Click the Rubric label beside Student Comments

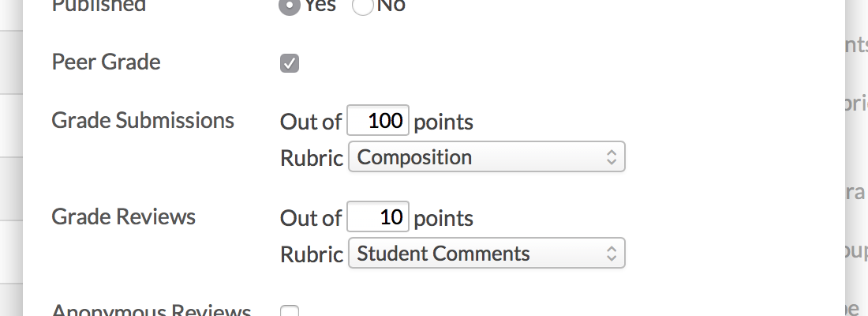pos(312,254)
